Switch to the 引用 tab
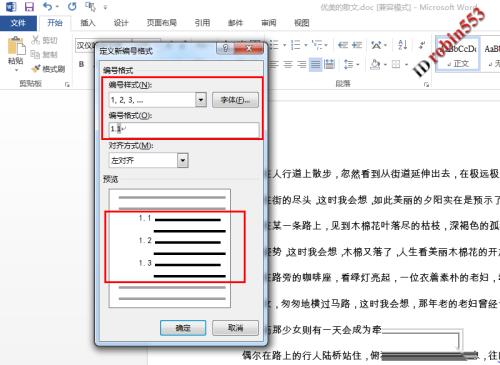Screen dimensions: 500x365 pyautogui.click(x=202, y=23)
